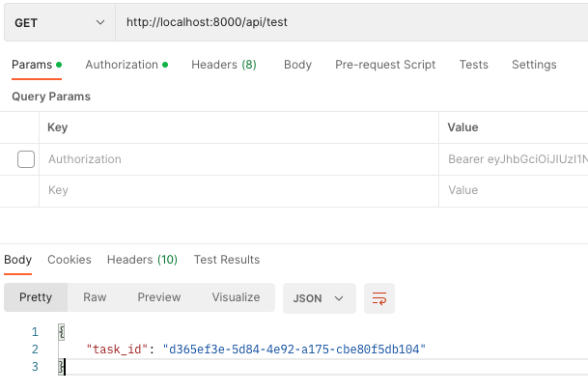588x392 pixels.
Task: Open the Test Results tab
Action: coord(227,260)
